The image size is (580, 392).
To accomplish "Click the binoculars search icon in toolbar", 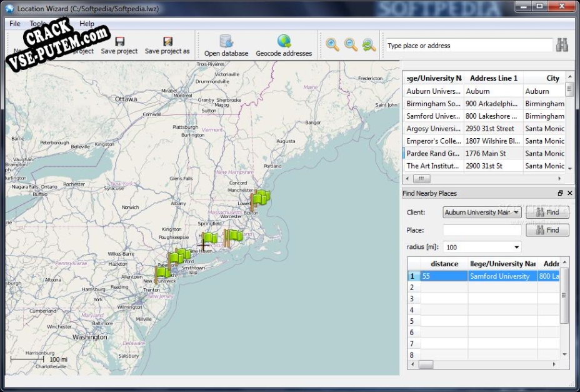I will 562,45.
